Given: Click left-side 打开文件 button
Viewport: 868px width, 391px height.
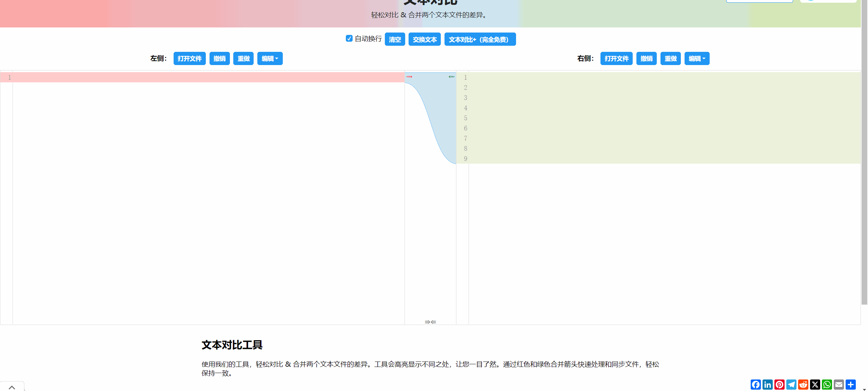Looking at the screenshot, I should point(190,59).
